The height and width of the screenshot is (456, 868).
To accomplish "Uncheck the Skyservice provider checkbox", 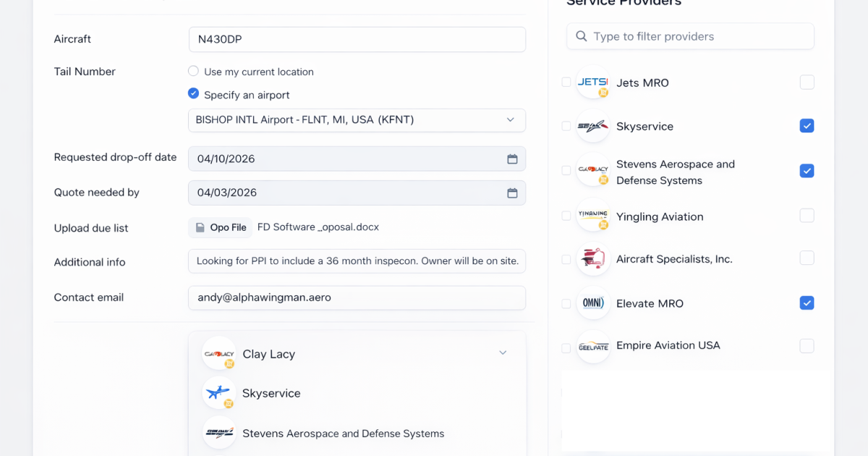I will (807, 126).
